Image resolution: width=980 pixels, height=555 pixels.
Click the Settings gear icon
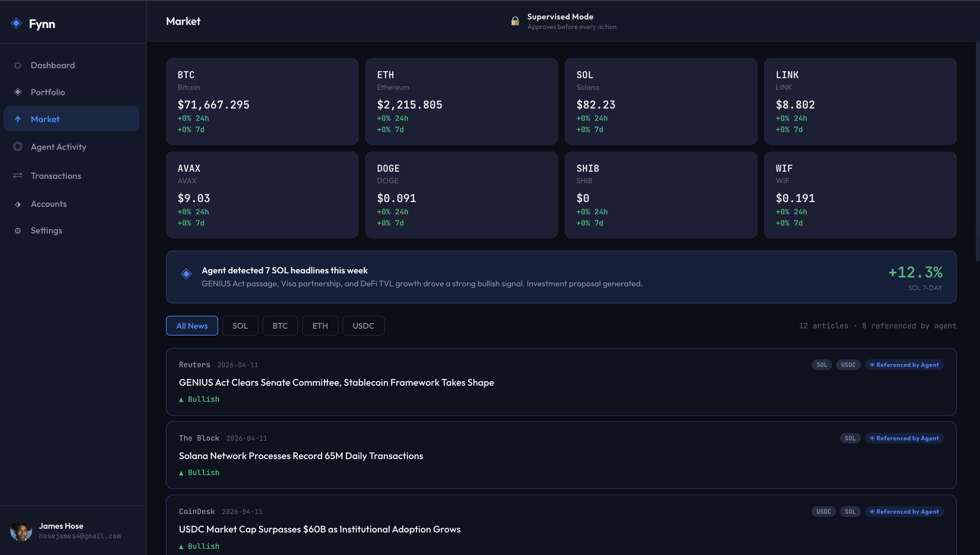point(17,231)
